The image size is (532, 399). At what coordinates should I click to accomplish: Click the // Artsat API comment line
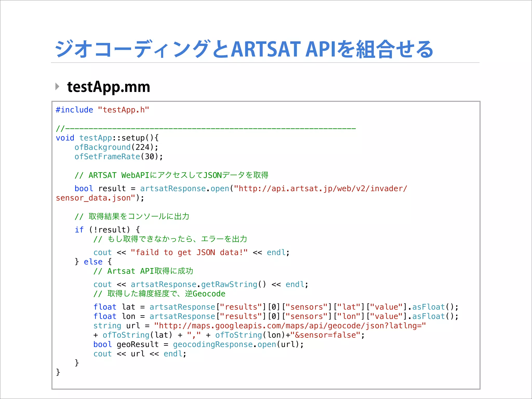pyautogui.click(x=143, y=271)
